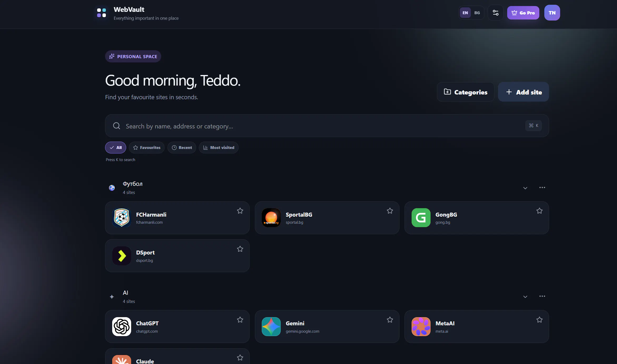Image resolution: width=617 pixels, height=364 pixels.
Task: Filter by Most visited
Action: (x=219, y=148)
